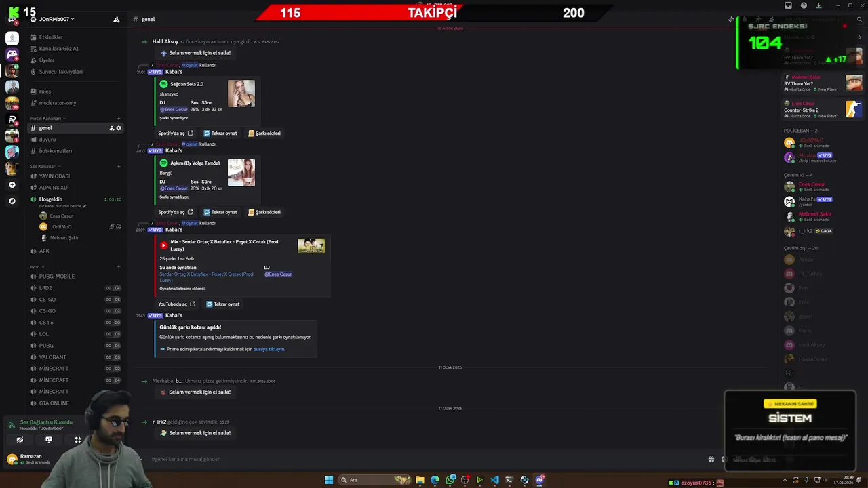Click Bir kanal durumu belirle edit link

(x=63, y=206)
